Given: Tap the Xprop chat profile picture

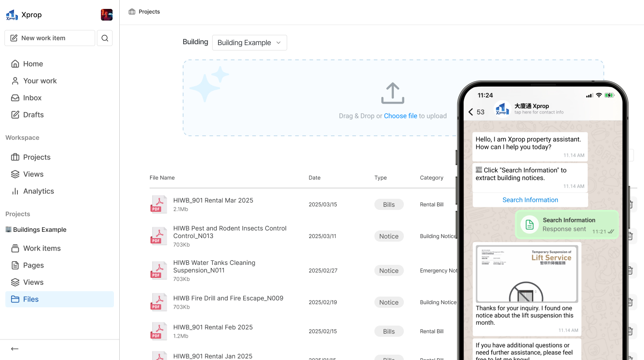Looking at the screenshot, I should [502, 109].
